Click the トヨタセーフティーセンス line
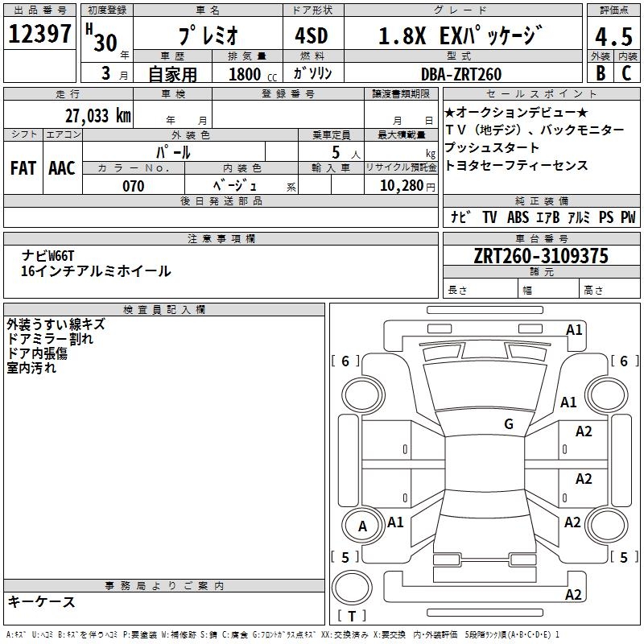 516,165
